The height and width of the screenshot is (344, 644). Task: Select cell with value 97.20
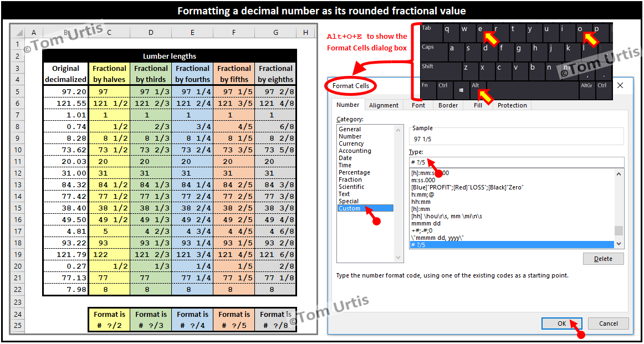[65, 91]
